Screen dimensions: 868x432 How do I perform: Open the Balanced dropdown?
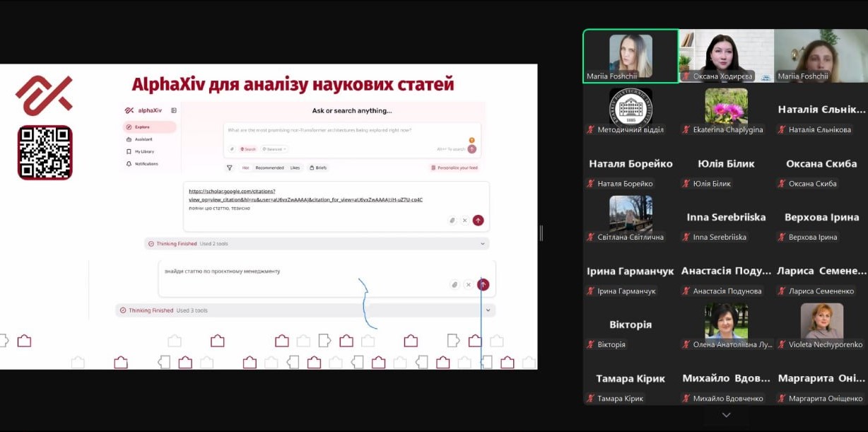coord(274,149)
